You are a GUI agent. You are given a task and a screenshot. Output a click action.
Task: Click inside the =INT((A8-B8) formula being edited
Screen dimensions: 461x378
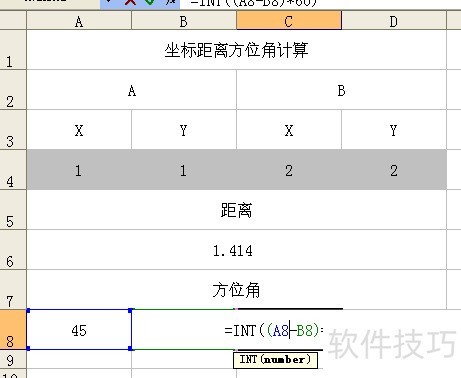click(x=274, y=330)
